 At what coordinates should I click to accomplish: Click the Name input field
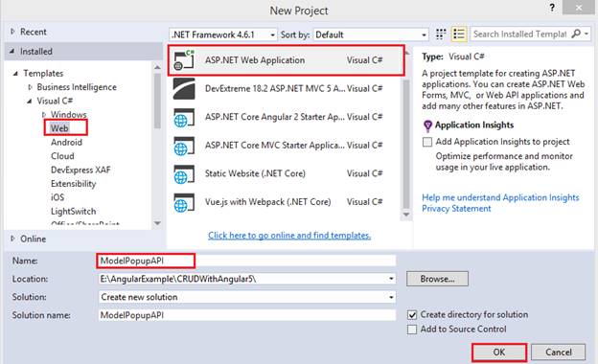tap(246, 261)
